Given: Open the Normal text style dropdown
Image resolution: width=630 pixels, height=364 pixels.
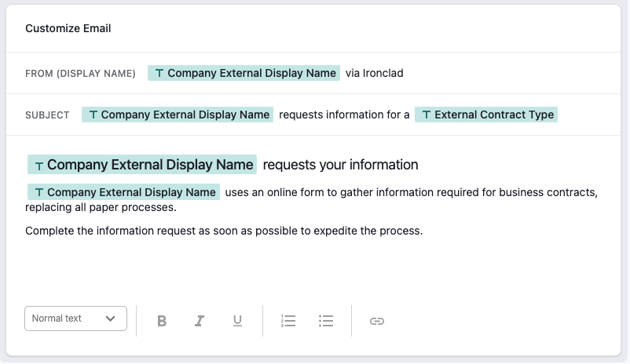Looking at the screenshot, I should point(75,318).
